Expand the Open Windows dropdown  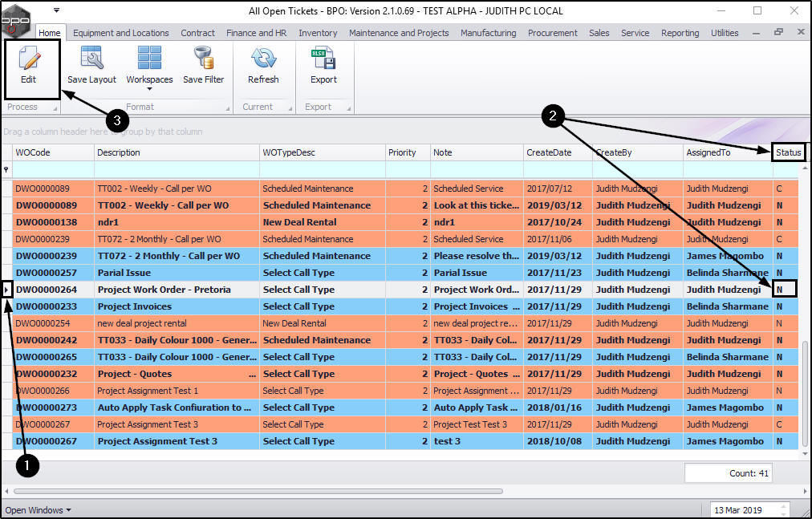pyautogui.click(x=38, y=510)
